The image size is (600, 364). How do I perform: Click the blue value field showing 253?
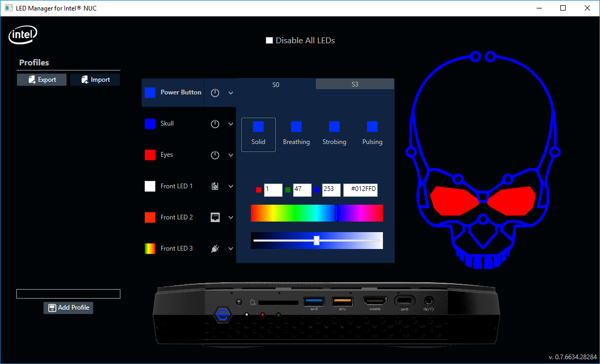pyautogui.click(x=331, y=189)
